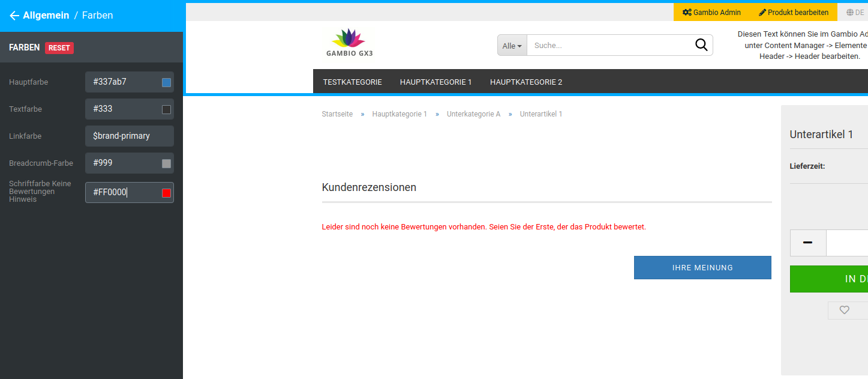868x379 pixels.
Task: Select HAUPTKATEGORIE 2 in the navigation
Action: pos(526,82)
